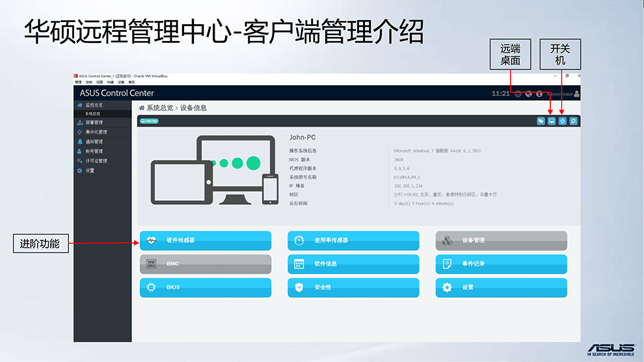Expand 部署管理 in the left sidebar
Screen dimensions: 644x362
(94, 122)
